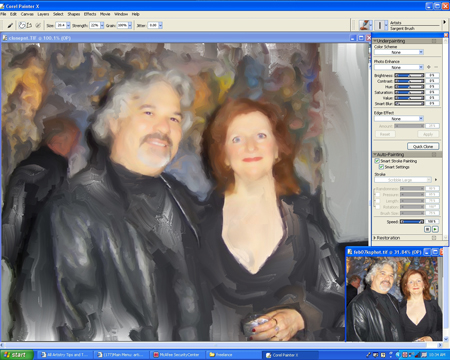The width and height of the screenshot is (450, 360).
Task: Open the Strength value dropdown arrow
Action: 102,25
